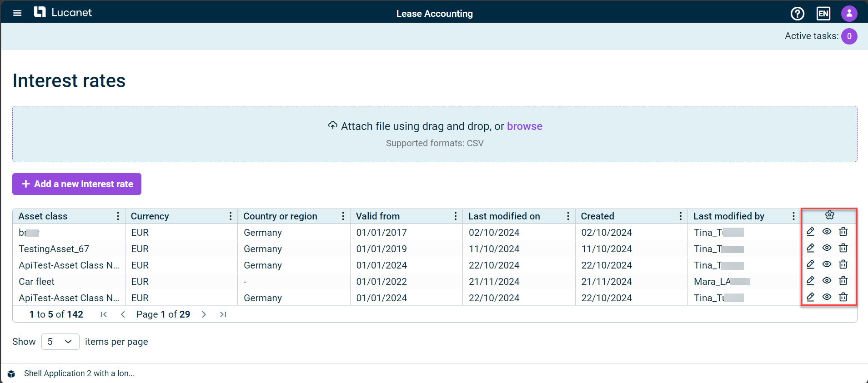The height and width of the screenshot is (383, 868).
Task: Open the Last modified on column menu
Action: click(568, 216)
